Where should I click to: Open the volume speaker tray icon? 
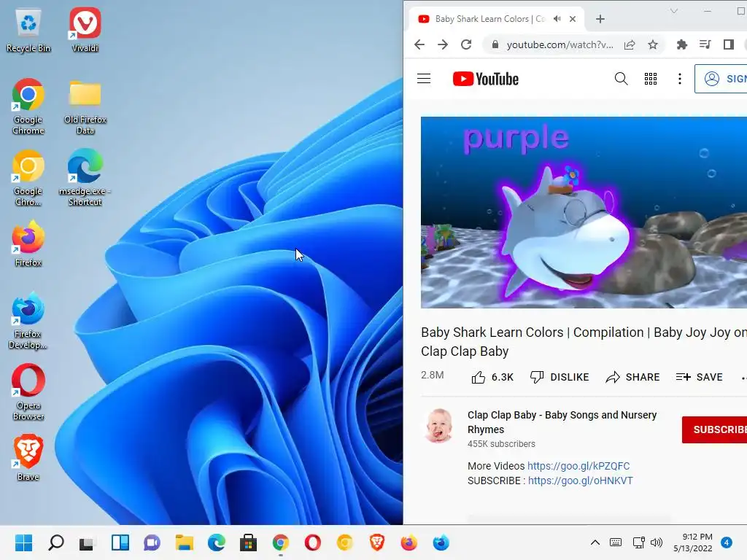(x=657, y=542)
